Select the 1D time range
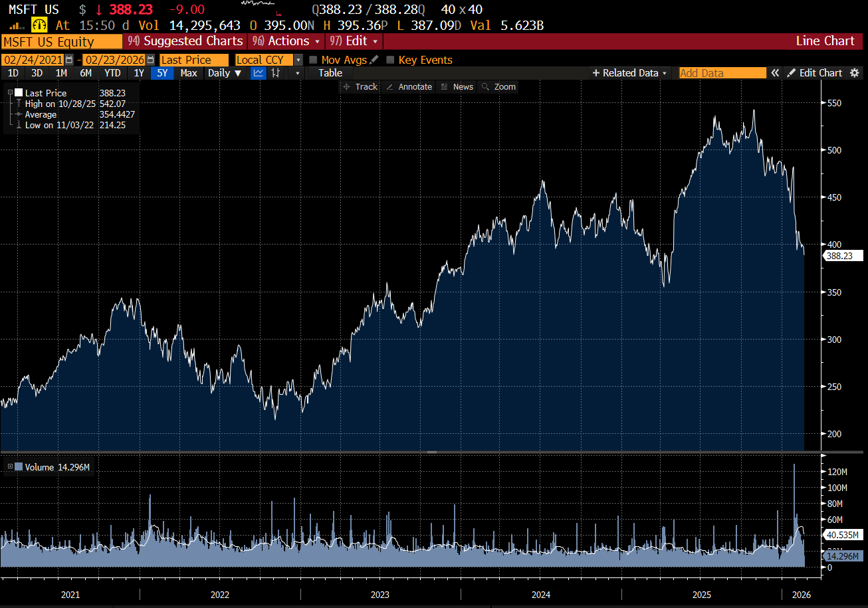 (x=13, y=73)
